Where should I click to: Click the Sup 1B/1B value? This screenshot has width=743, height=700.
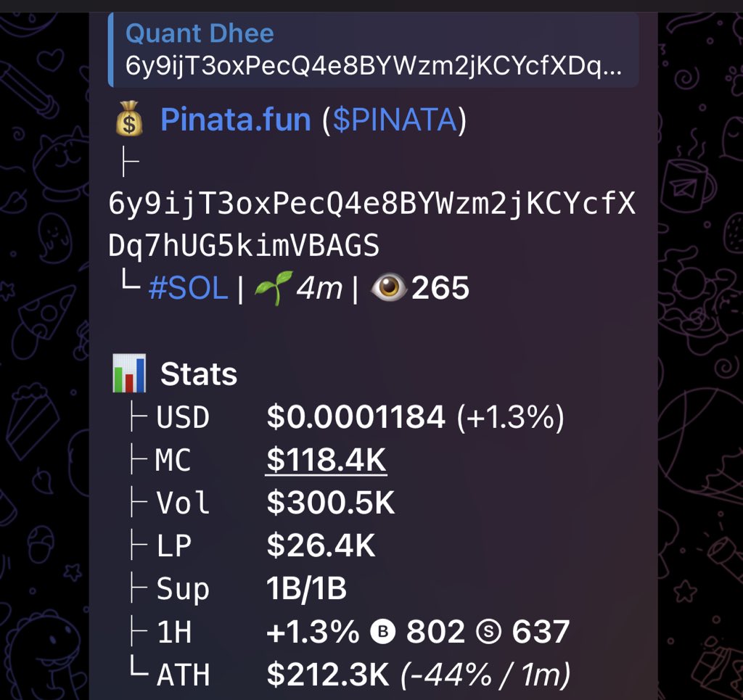(307, 588)
